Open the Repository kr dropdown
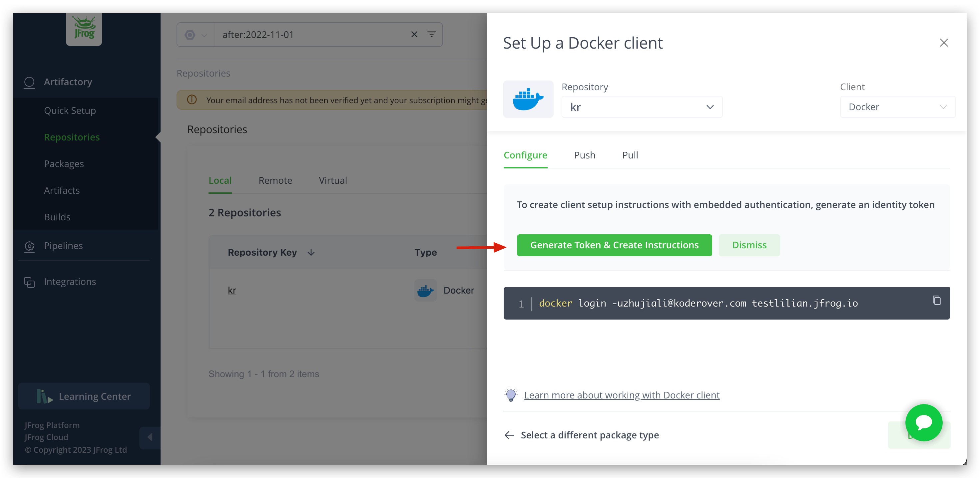This screenshot has width=980, height=478. tap(642, 107)
